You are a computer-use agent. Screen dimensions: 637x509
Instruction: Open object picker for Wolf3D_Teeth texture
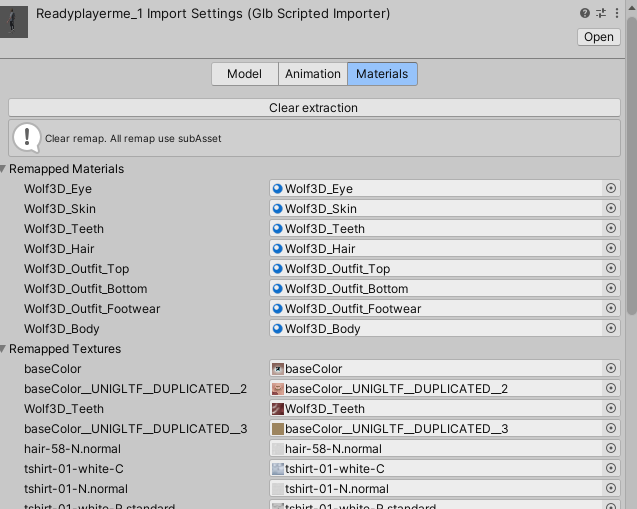(611, 408)
